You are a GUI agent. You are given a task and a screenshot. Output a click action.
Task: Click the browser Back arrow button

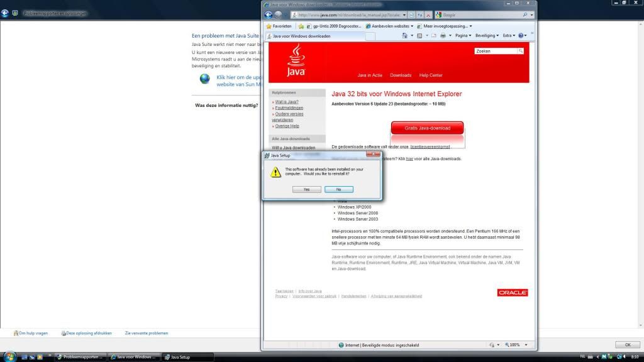268,15
